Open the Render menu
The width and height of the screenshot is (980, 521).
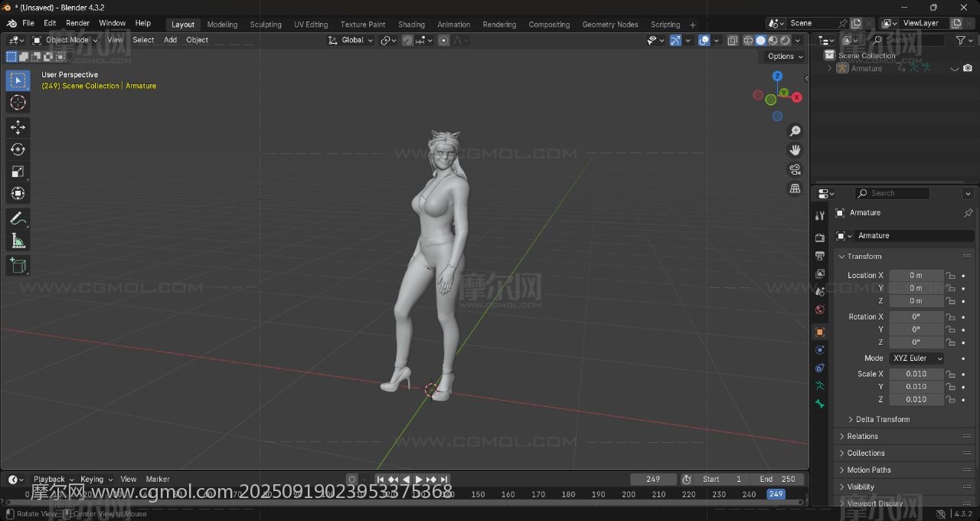(77, 23)
